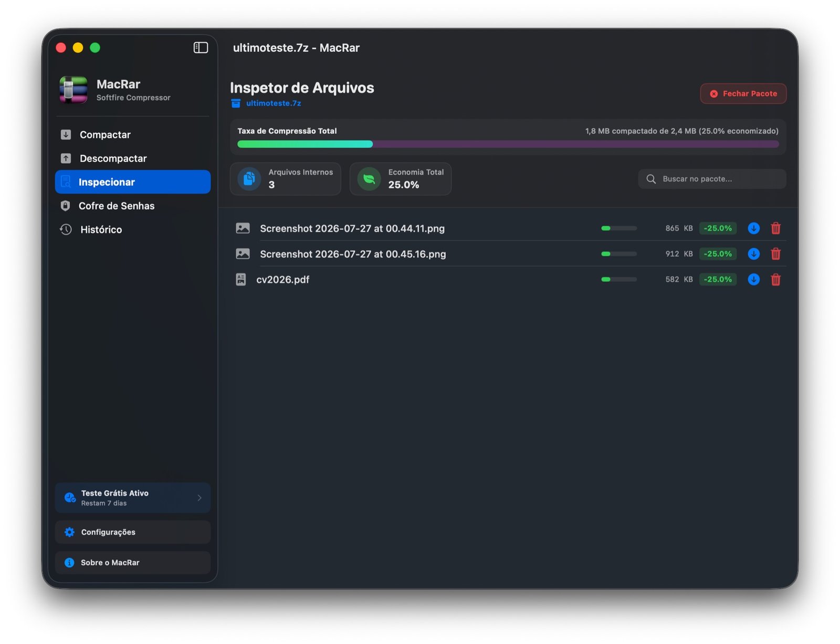Click the ultimoteste.7z archive link
This screenshot has width=840, height=644.
(x=274, y=103)
